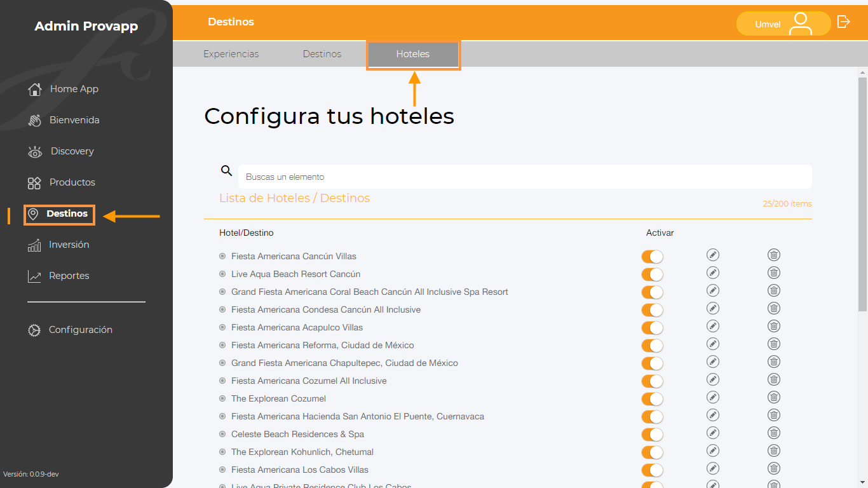Toggle Fiesta Americana Los Cabos Villas switch
The height and width of the screenshot is (488, 868).
[x=652, y=470]
